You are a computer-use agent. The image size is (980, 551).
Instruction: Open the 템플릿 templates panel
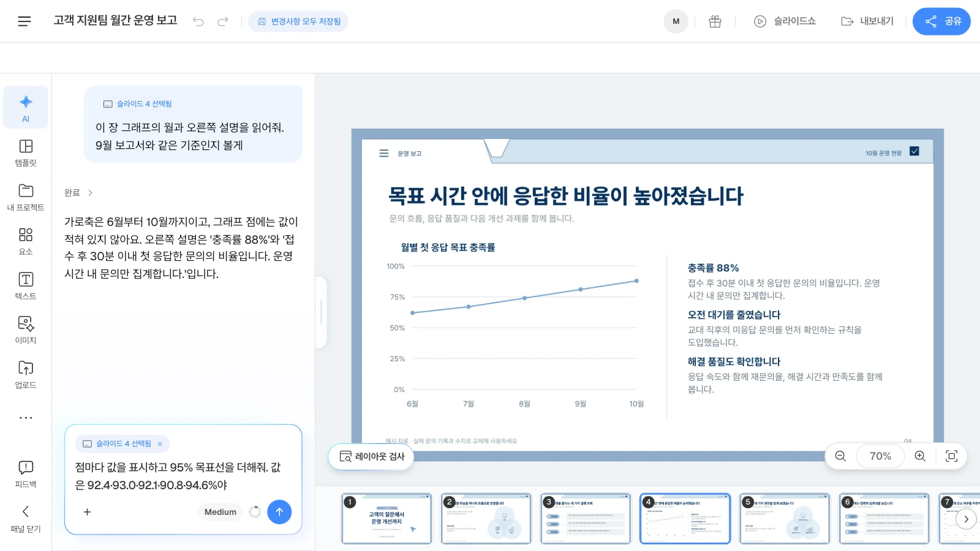(26, 152)
